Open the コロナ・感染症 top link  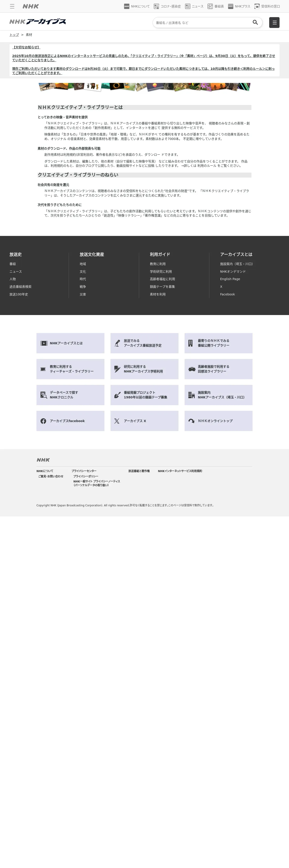(x=167, y=6)
